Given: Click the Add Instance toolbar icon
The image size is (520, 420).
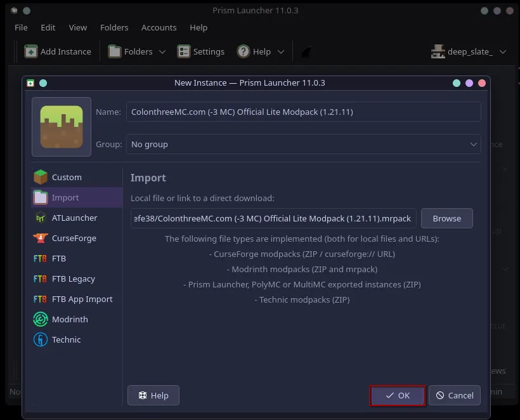Looking at the screenshot, I should (x=31, y=51).
